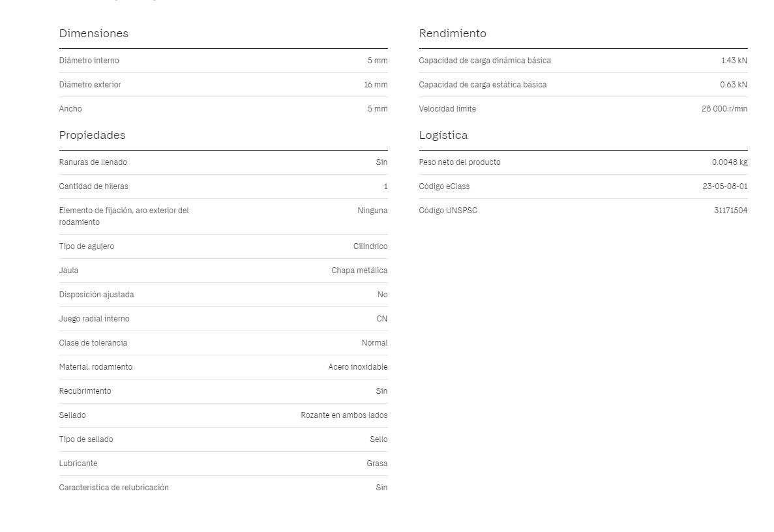The height and width of the screenshot is (532, 774).
Task: Select the Lubricante Grasa value
Action: coord(377,464)
